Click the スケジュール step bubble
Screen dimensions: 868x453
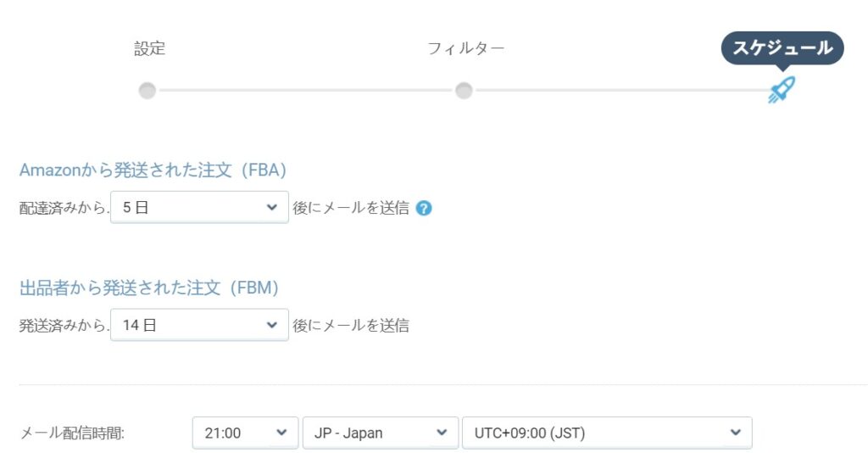[x=782, y=48]
